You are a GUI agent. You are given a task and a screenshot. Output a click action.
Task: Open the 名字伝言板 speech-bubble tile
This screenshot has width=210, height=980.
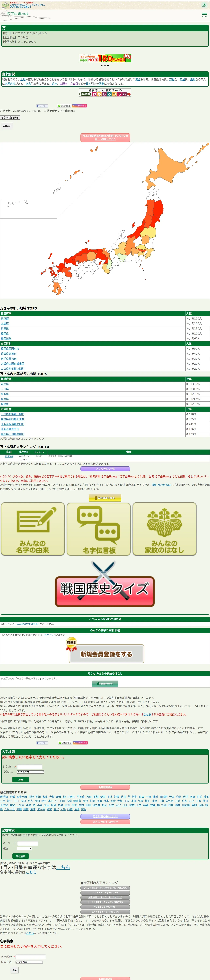tap(99, 529)
